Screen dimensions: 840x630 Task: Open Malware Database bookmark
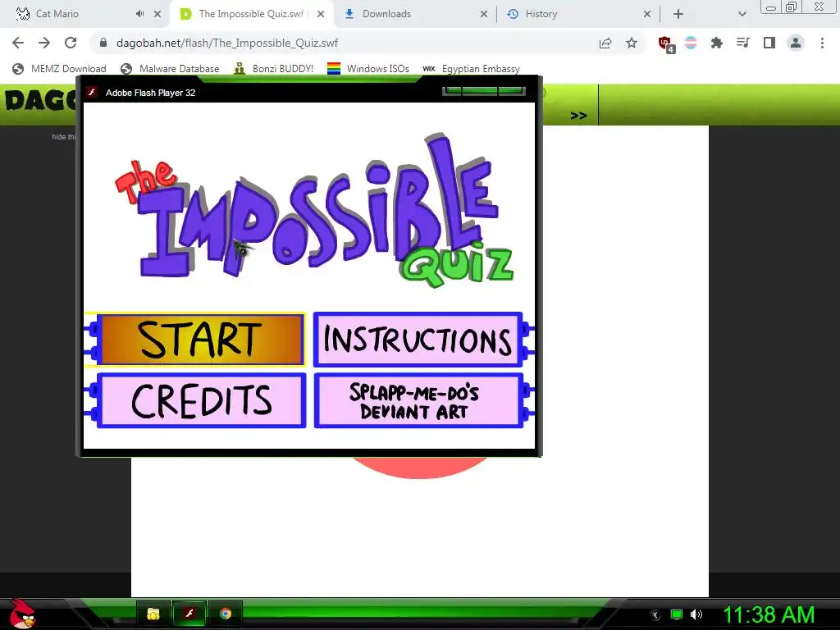coord(171,69)
